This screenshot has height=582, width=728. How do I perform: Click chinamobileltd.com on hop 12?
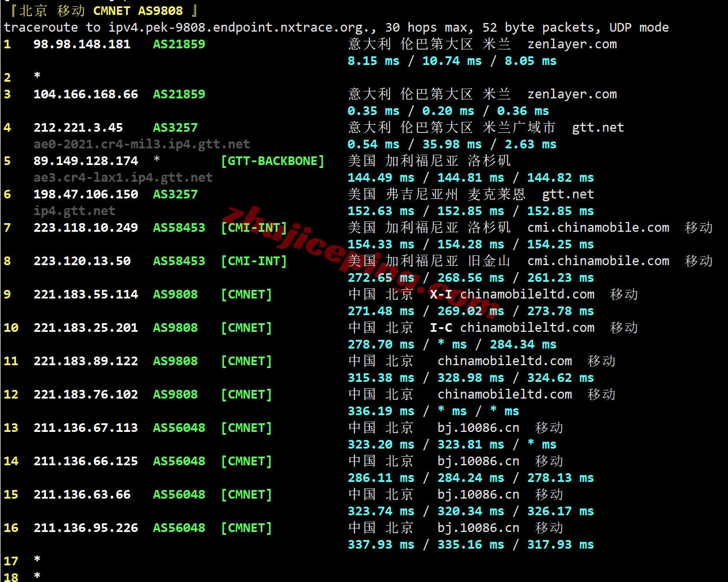[505, 395]
